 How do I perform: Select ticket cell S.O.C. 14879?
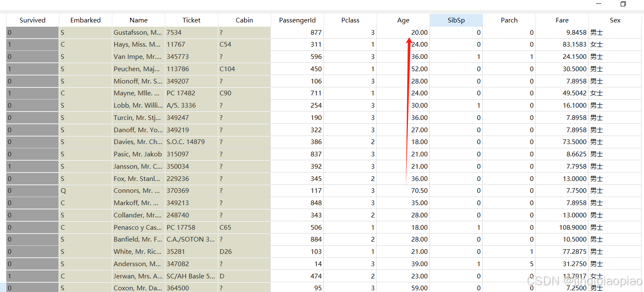pyautogui.click(x=192, y=142)
